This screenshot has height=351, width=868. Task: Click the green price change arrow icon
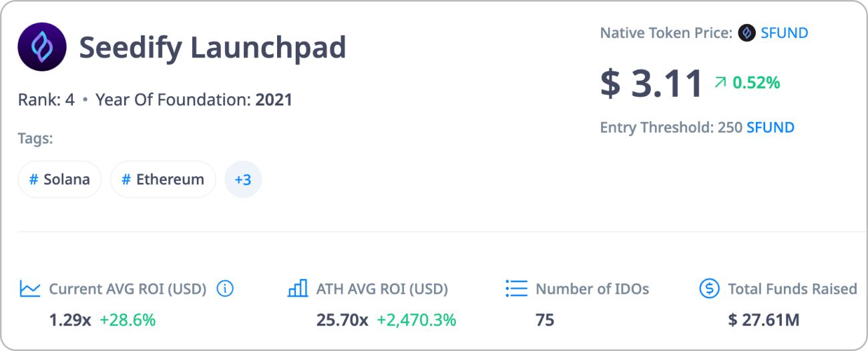[x=720, y=83]
